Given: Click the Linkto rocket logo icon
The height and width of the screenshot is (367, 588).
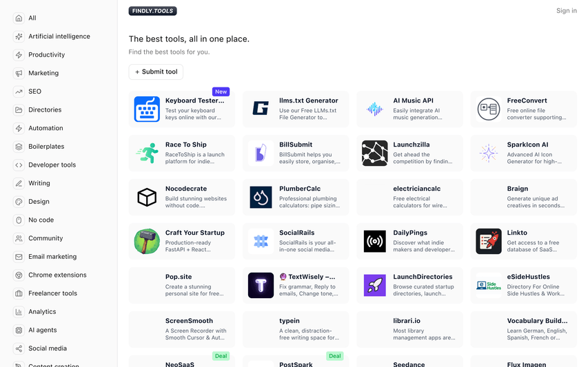Looking at the screenshot, I should point(489,241).
